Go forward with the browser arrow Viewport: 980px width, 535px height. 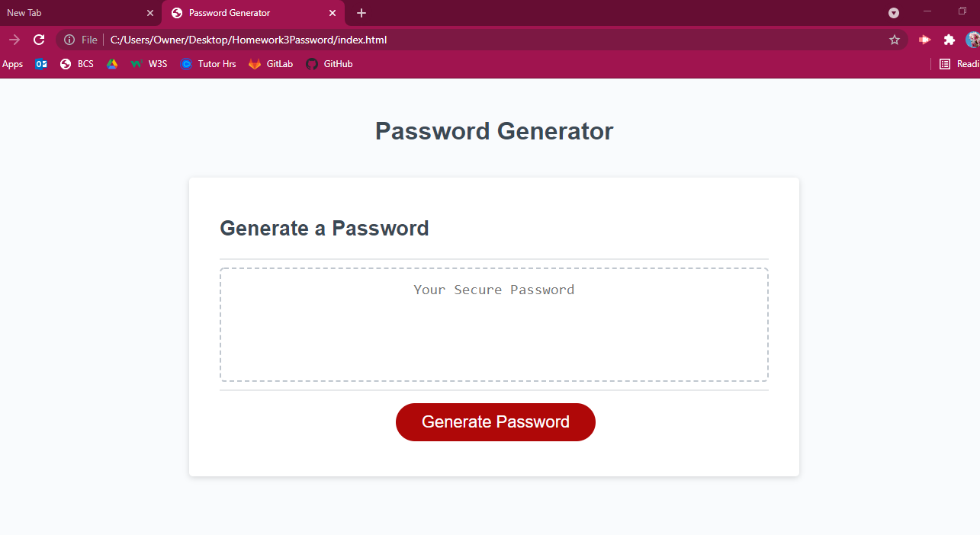tap(14, 40)
